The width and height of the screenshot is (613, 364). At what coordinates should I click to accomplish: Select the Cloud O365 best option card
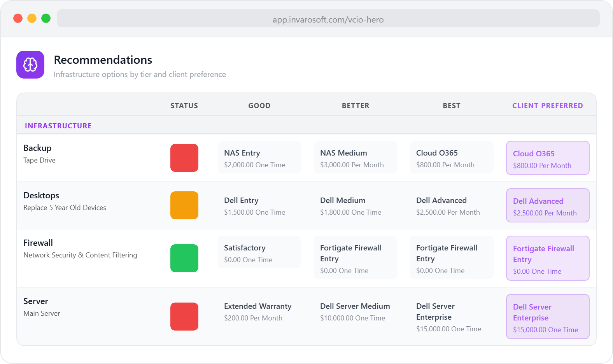pos(452,157)
